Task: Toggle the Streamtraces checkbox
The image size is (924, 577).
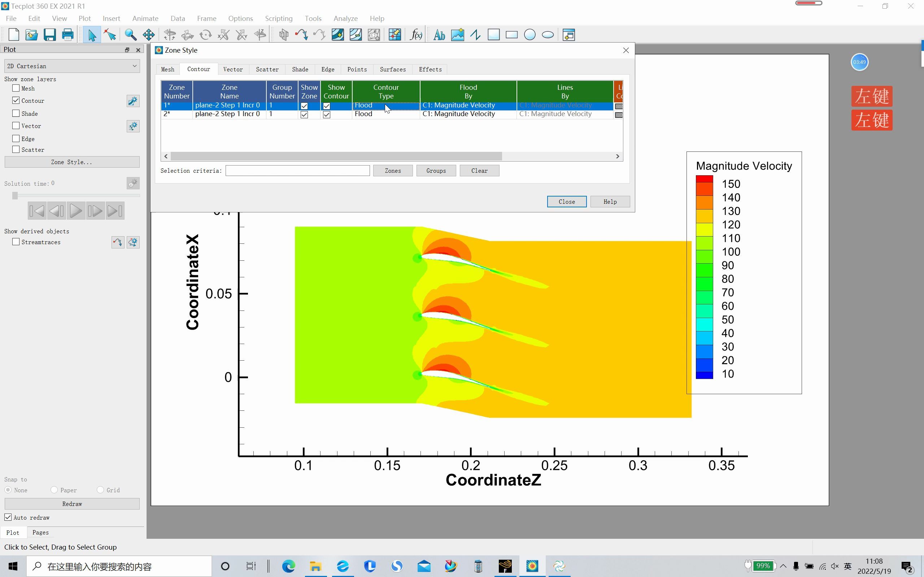Action: coord(16,242)
